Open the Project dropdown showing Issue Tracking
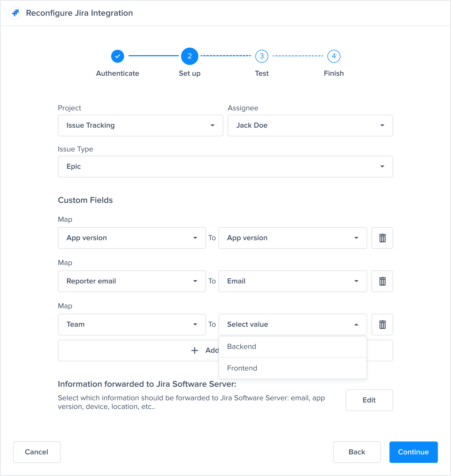Screen dimensions: 451x476 pyautogui.click(x=141, y=125)
